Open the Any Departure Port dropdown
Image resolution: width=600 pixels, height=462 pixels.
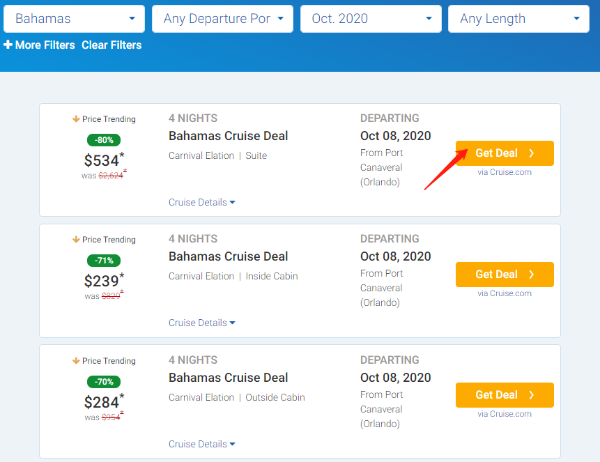coord(223,18)
